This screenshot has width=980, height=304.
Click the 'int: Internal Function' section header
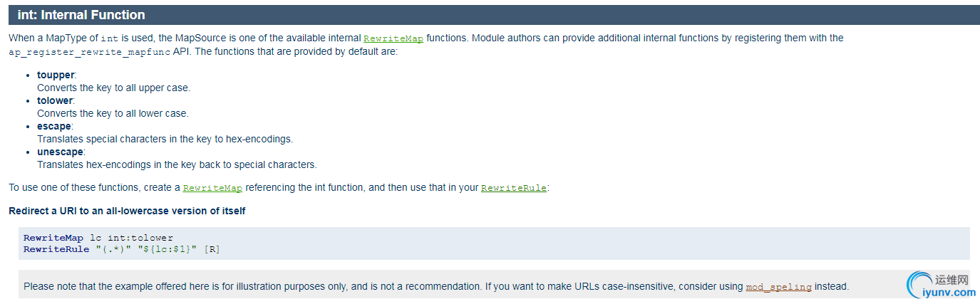[81, 15]
